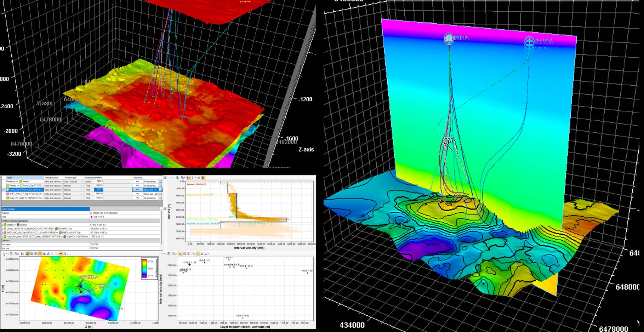Toggle the axis button in crossplot toolbar
Screen dimensions: 644x332
point(180,253)
